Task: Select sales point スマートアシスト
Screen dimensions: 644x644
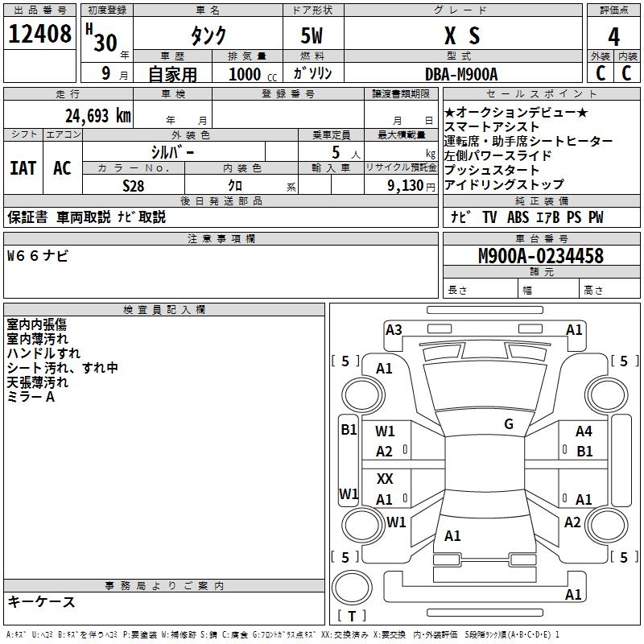Action: tap(492, 126)
